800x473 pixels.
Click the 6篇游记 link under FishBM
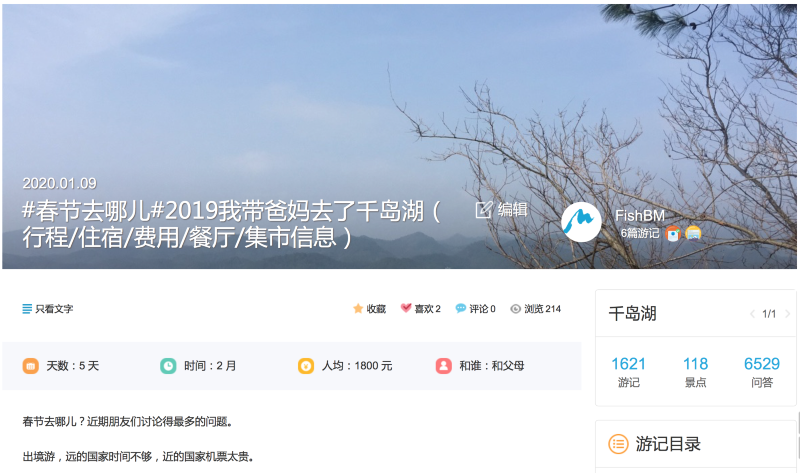click(x=640, y=234)
